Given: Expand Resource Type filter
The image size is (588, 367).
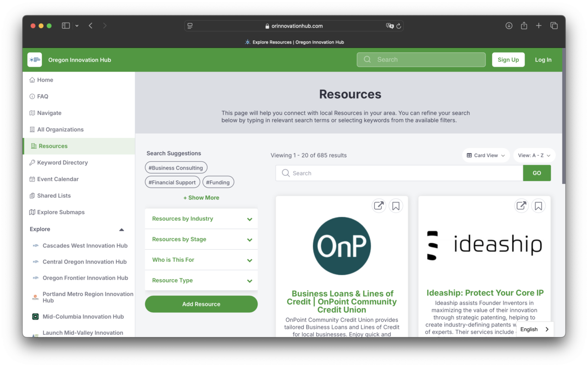Looking at the screenshot, I should [x=201, y=281].
